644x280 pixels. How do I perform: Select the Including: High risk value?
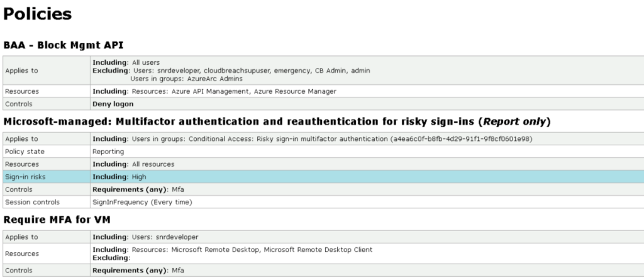pyautogui.click(x=119, y=177)
